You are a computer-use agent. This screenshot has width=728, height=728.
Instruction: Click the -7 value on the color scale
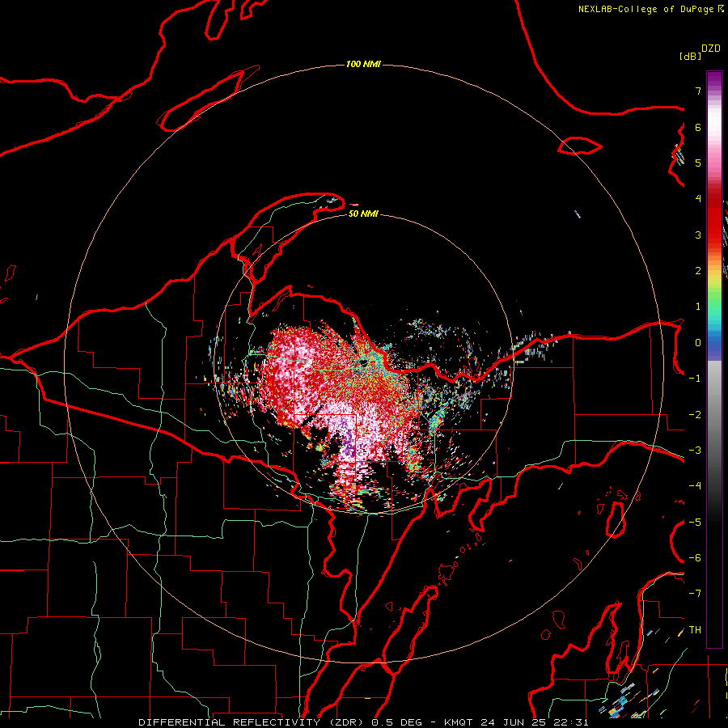click(695, 594)
